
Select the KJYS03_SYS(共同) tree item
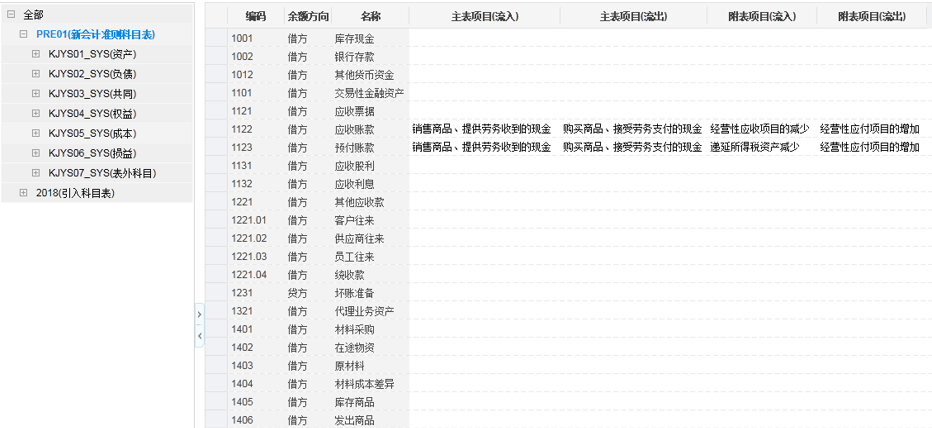pyautogui.click(x=93, y=93)
